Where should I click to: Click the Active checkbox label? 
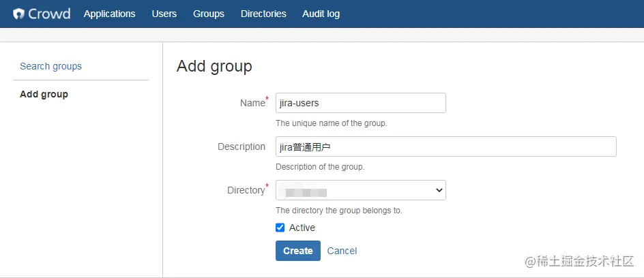[x=302, y=228]
